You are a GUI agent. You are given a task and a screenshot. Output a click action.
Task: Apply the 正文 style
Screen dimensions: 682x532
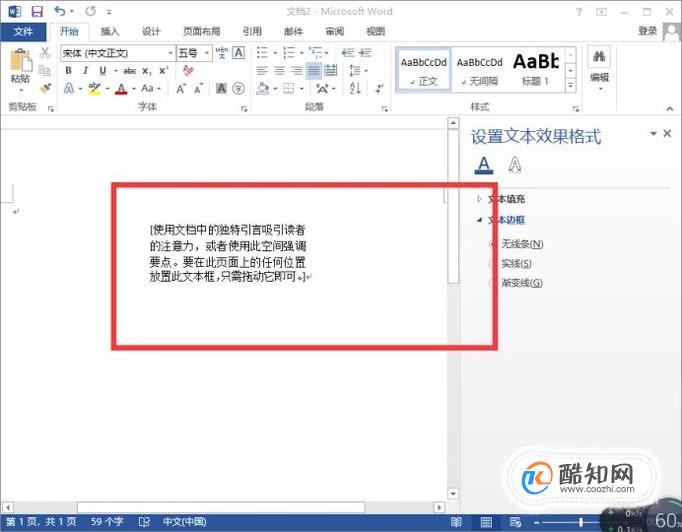coord(424,70)
